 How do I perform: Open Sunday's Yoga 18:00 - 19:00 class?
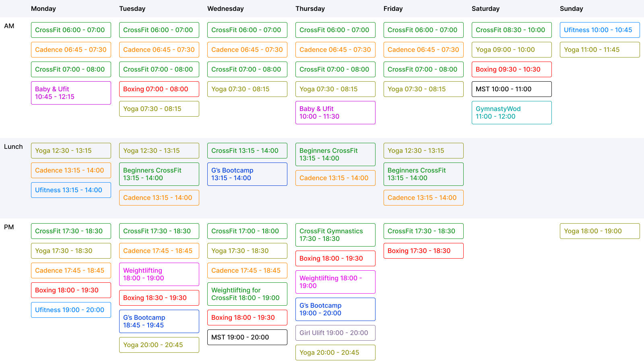point(600,231)
